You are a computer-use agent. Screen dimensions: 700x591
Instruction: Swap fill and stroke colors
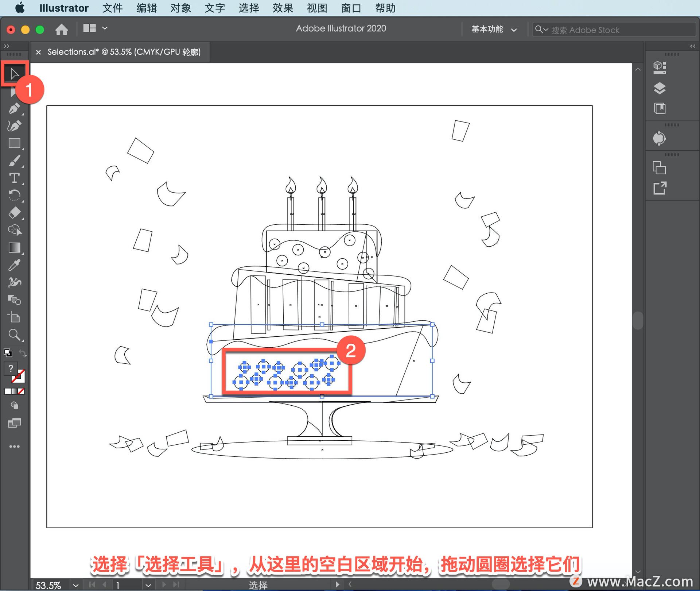22,353
